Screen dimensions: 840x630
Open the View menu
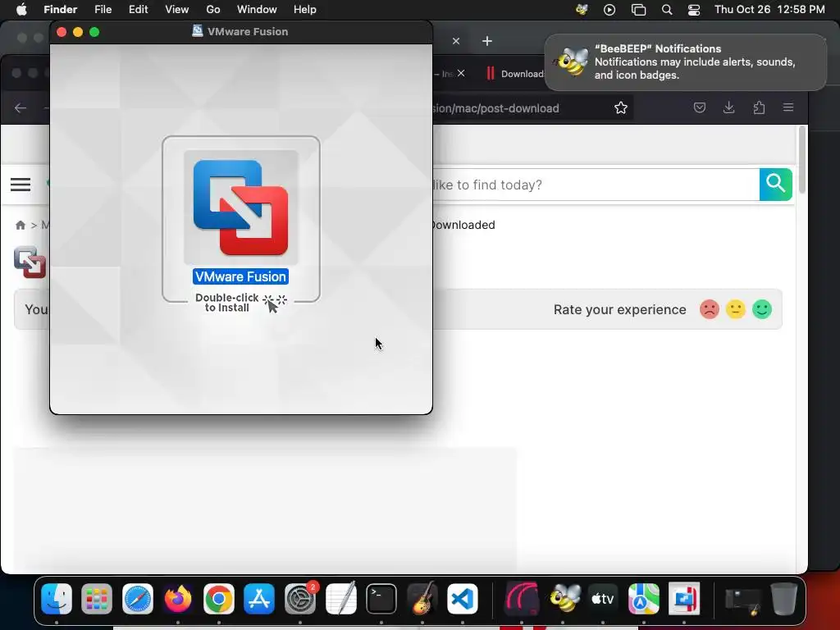point(177,10)
